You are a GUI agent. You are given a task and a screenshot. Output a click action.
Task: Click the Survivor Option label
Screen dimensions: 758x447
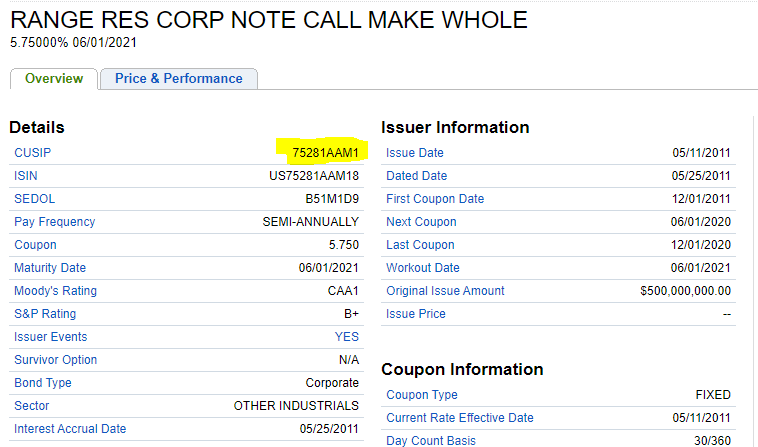56,360
